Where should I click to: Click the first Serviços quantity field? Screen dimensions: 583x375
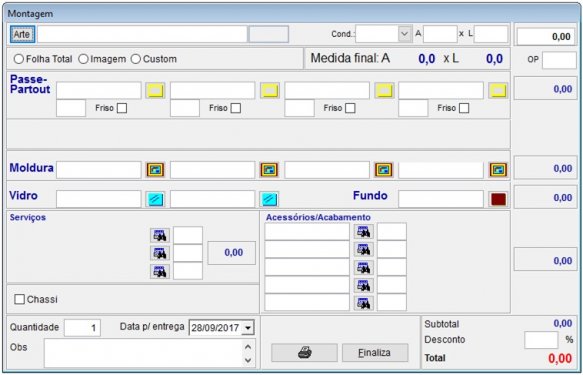point(188,235)
